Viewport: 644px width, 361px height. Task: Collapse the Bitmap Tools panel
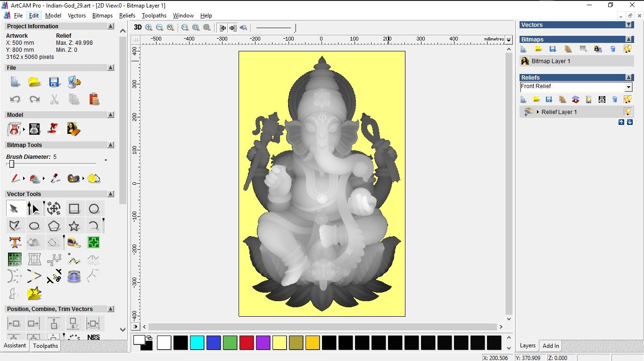point(110,145)
